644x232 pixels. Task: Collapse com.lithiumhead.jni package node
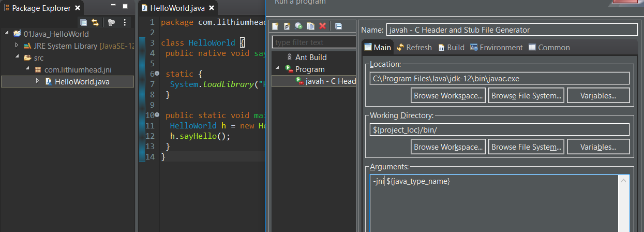(27, 69)
